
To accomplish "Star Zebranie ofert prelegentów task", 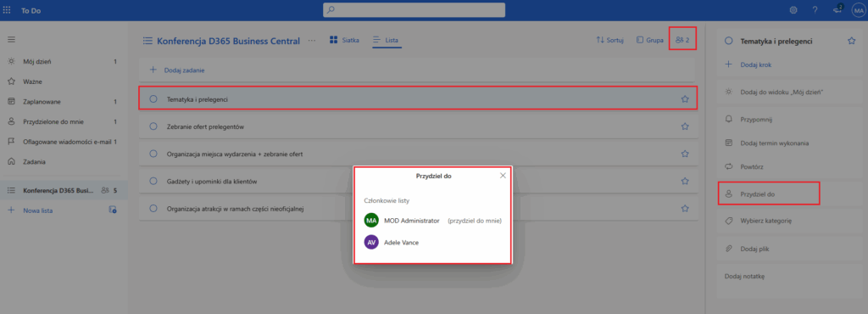I will [685, 126].
